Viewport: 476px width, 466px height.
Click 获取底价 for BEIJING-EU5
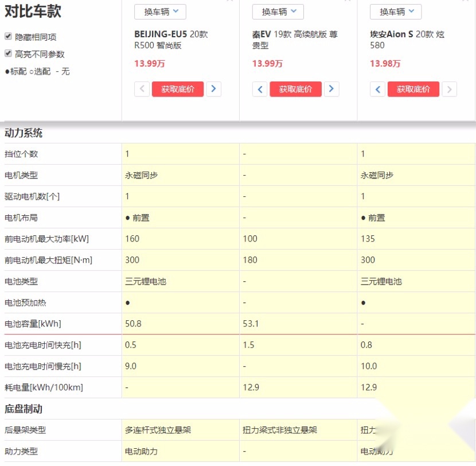click(178, 89)
